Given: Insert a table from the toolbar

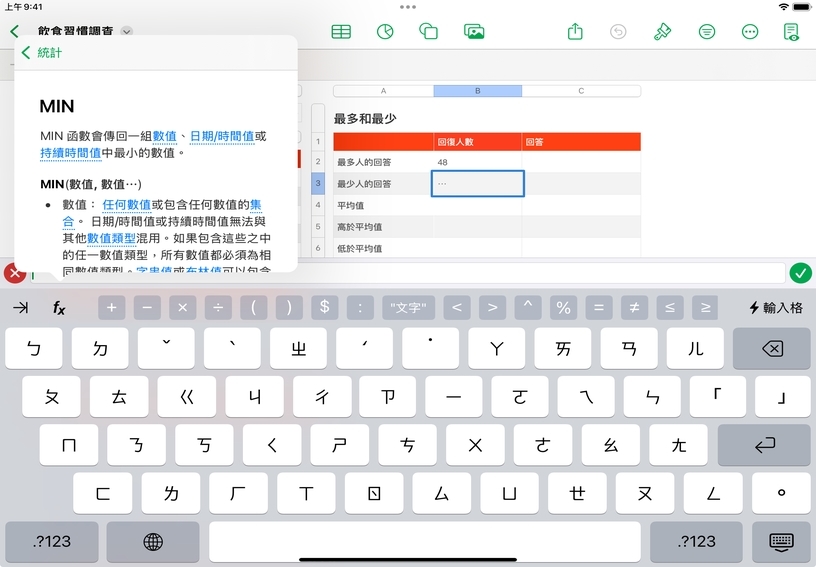Looking at the screenshot, I should (341, 32).
